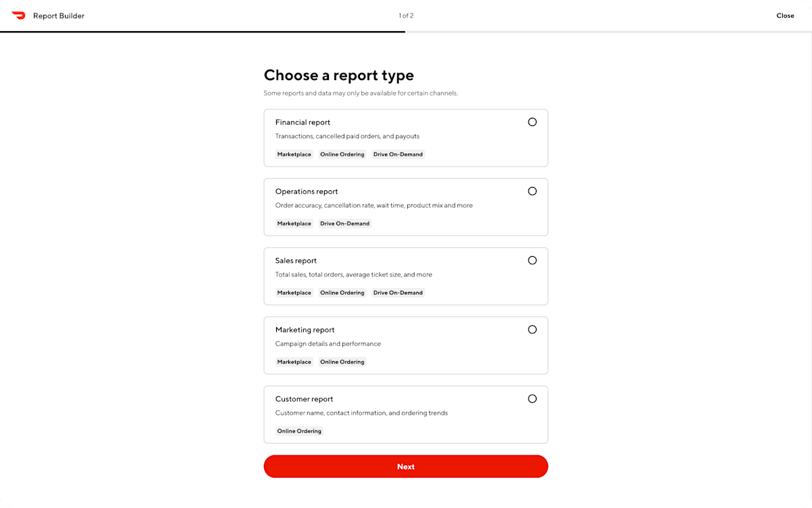Select the Sales report radio button

(532, 260)
